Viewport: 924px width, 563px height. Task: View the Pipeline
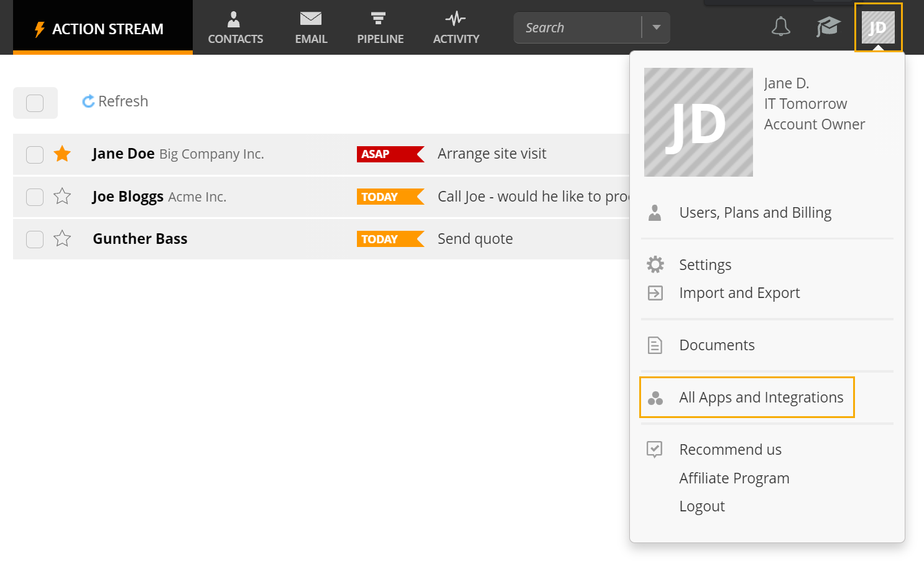pyautogui.click(x=379, y=27)
